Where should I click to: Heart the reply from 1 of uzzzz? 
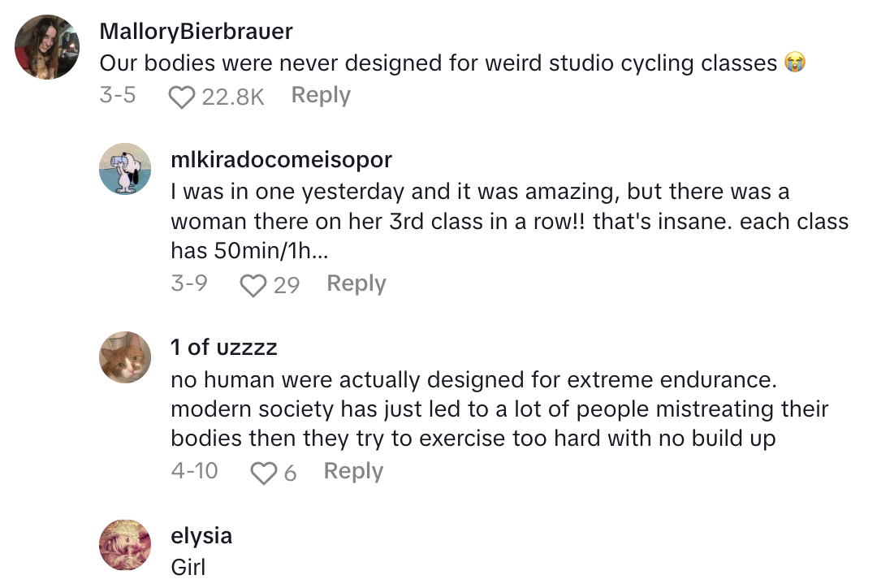[263, 473]
